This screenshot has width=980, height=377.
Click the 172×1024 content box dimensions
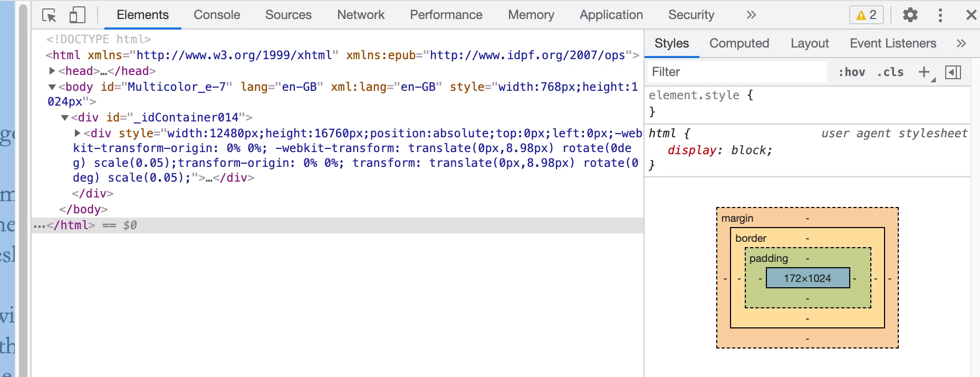click(x=808, y=278)
